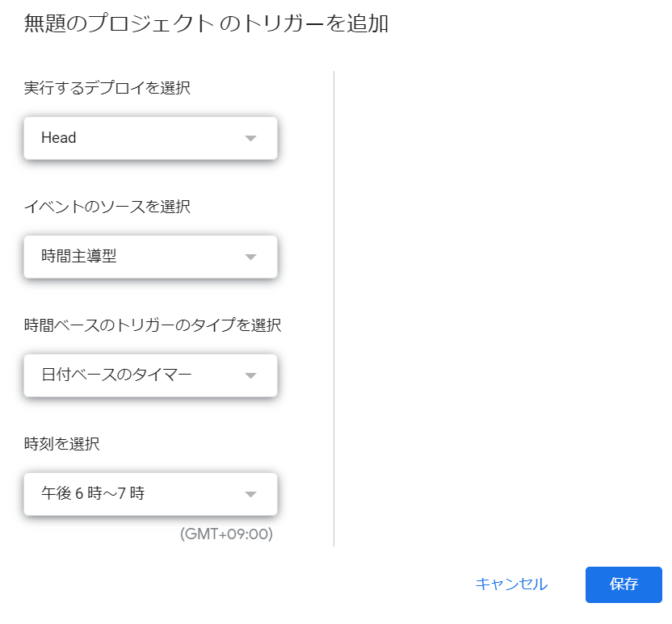This screenshot has width=672, height=624.
Task: Click the (GMT+09:00) timezone text
Action: [226, 534]
